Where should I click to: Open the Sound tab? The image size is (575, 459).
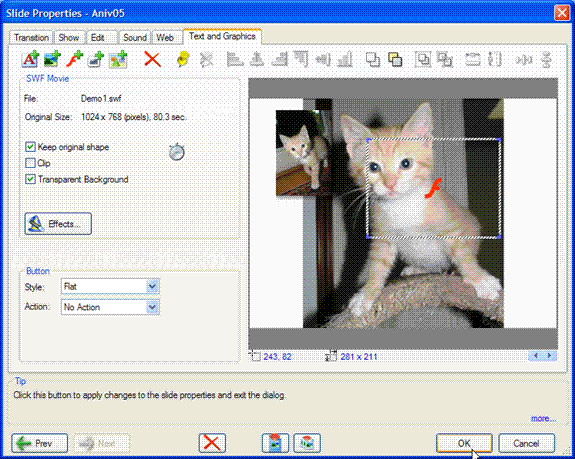tap(135, 37)
